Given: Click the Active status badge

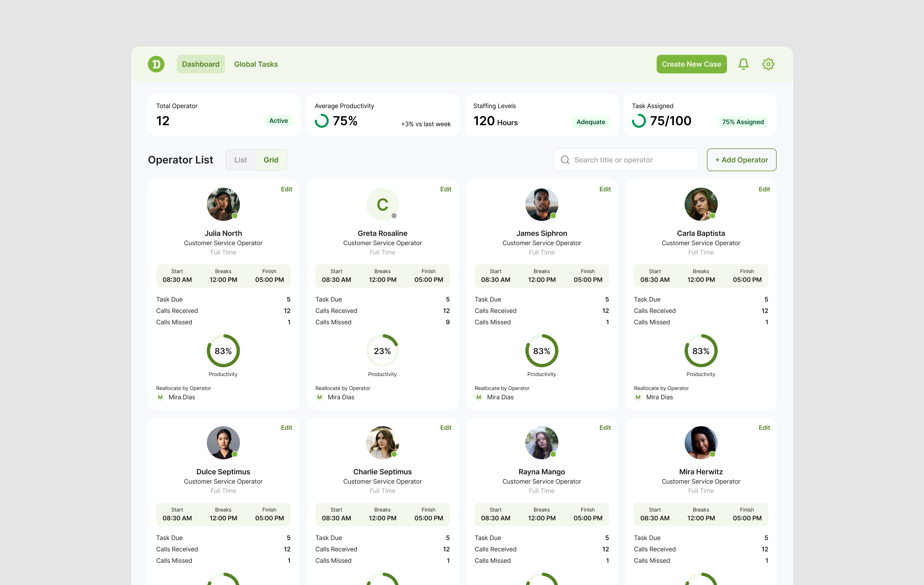Looking at the screenshot, I should click(x=278, y=121).
